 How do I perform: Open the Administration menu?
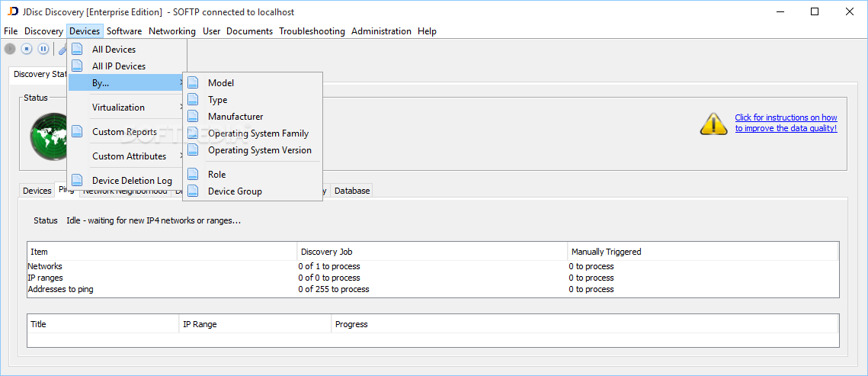click(381, 31)
